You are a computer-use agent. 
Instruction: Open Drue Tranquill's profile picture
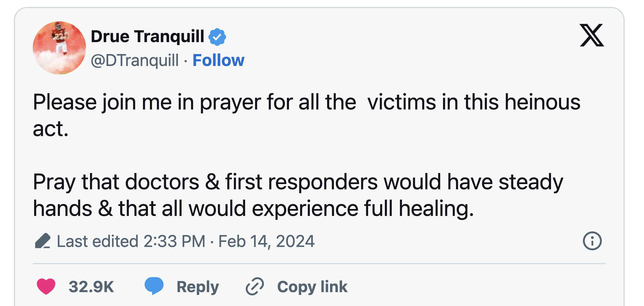coord(59,48)
